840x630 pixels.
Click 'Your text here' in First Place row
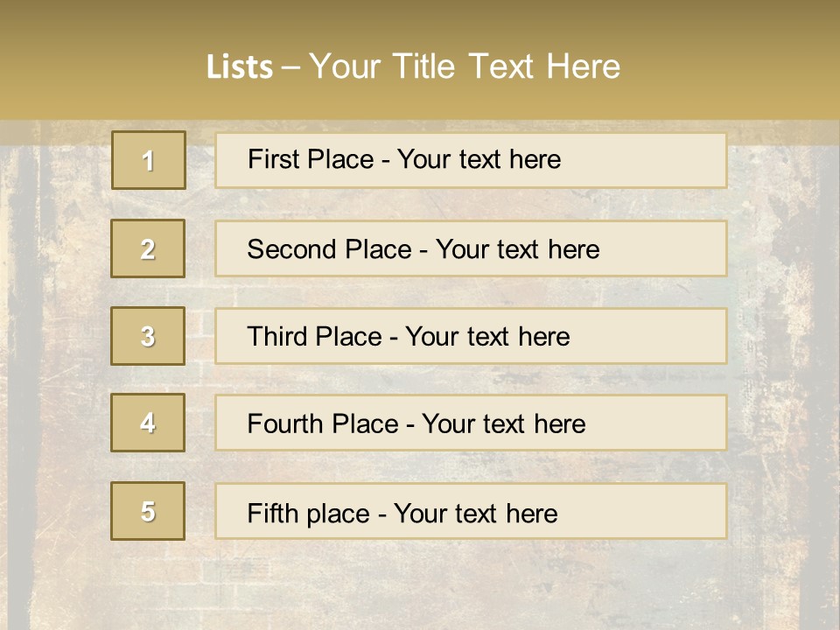tap(479, 159)
